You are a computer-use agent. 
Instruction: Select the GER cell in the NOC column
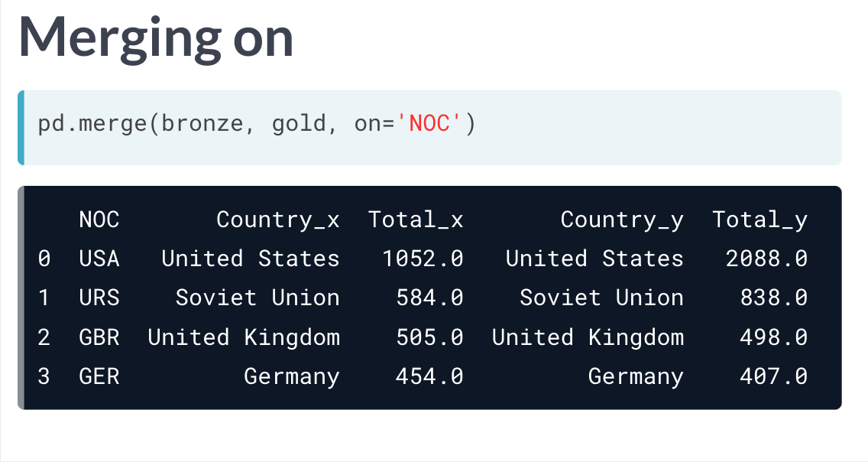[x=99, y=376]
